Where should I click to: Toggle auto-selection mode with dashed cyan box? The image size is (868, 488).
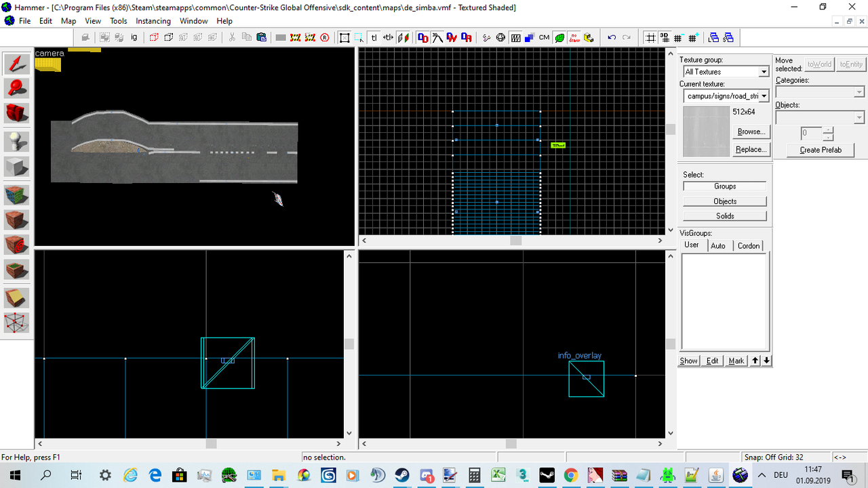359,38
